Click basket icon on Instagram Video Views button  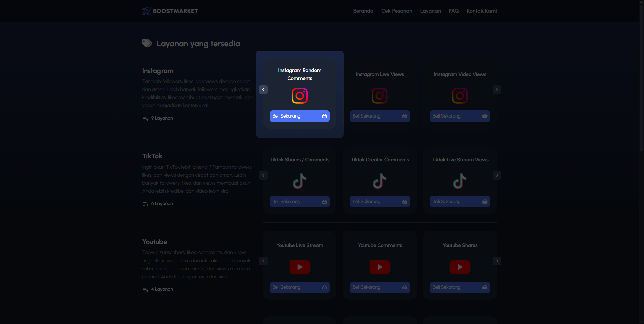pos(485,116)
